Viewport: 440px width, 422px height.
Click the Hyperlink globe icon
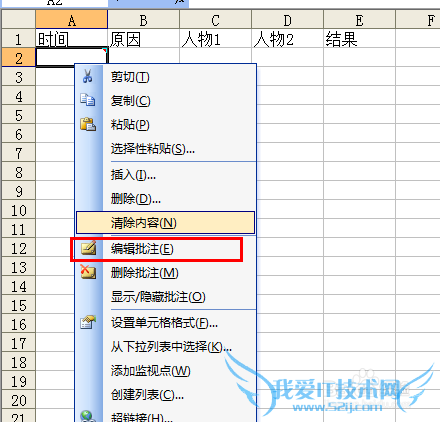click(x=87, y=417)
